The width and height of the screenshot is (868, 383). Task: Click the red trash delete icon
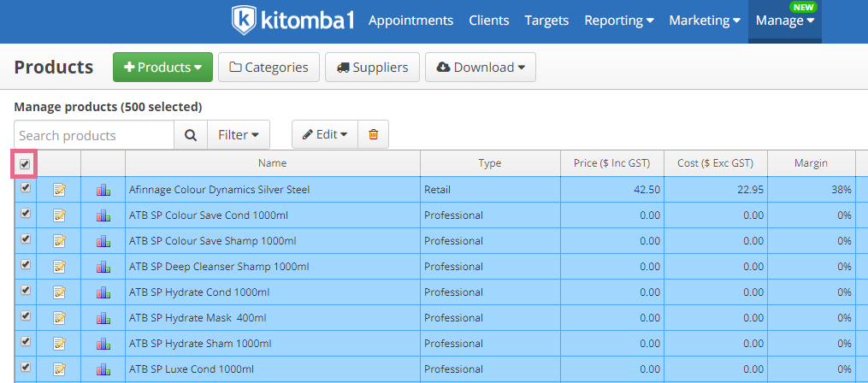pyautogui.click(x=373, y=134)
